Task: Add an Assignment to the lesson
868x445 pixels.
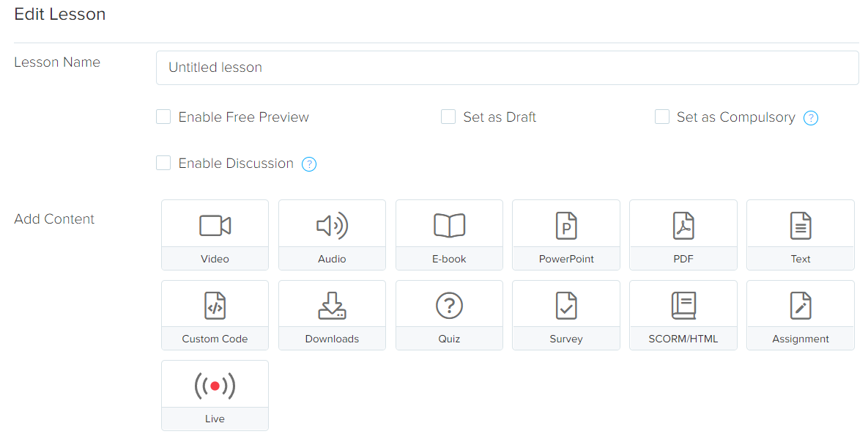Action: pyautogui.click(x=801, y=315)
